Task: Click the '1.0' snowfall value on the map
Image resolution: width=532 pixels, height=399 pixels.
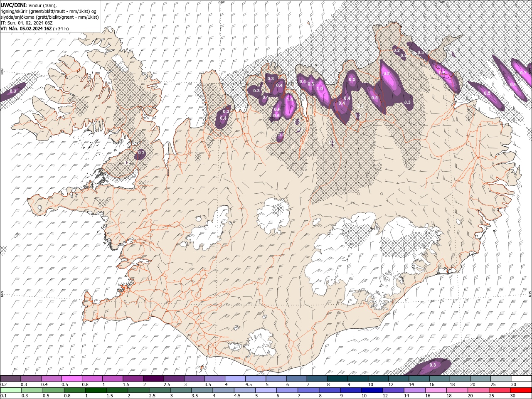Action: (320, 89)
